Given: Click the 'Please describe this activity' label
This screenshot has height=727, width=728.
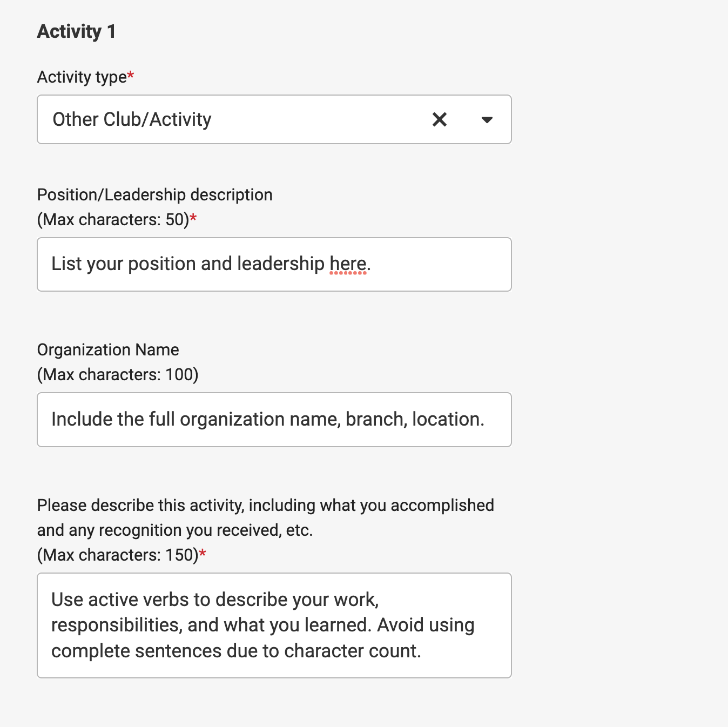Looking at the screenshot, I should [x=265, y=505].
